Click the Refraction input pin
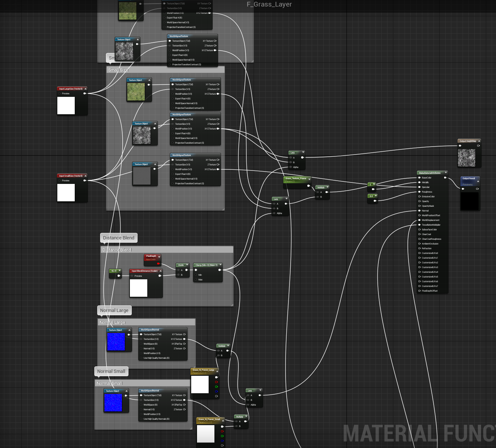The height and width of the screenshot is (448, 496). tap(419, 248)
